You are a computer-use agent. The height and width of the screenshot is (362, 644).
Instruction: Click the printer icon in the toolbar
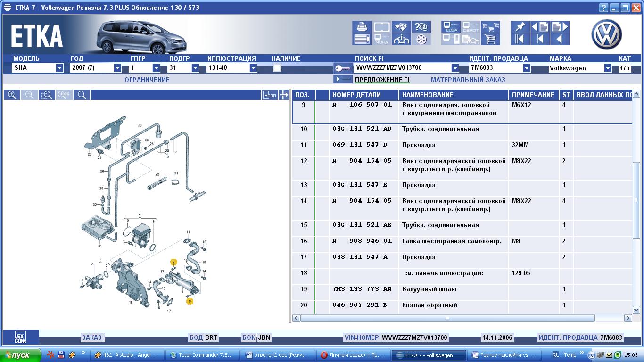tap(363, 27)
